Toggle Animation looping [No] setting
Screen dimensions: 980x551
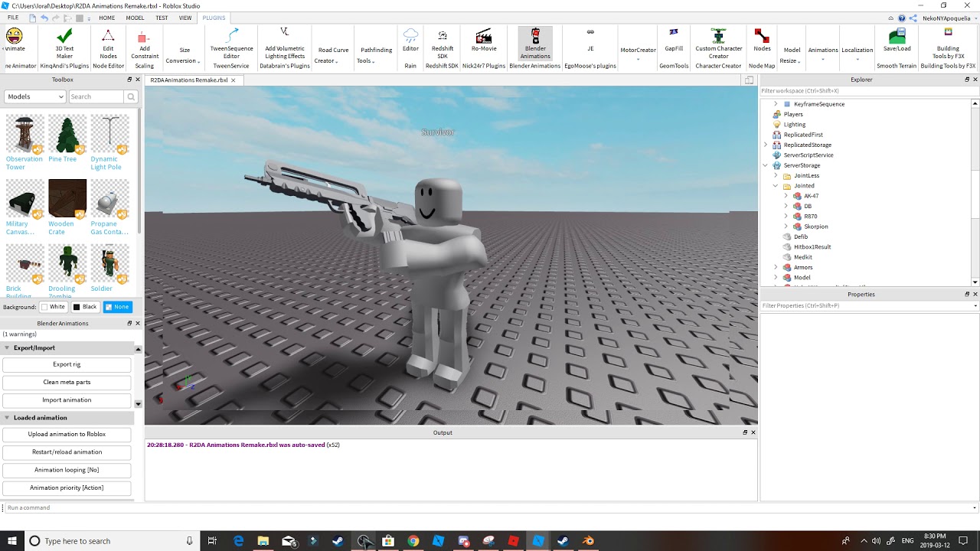point(67,470)
